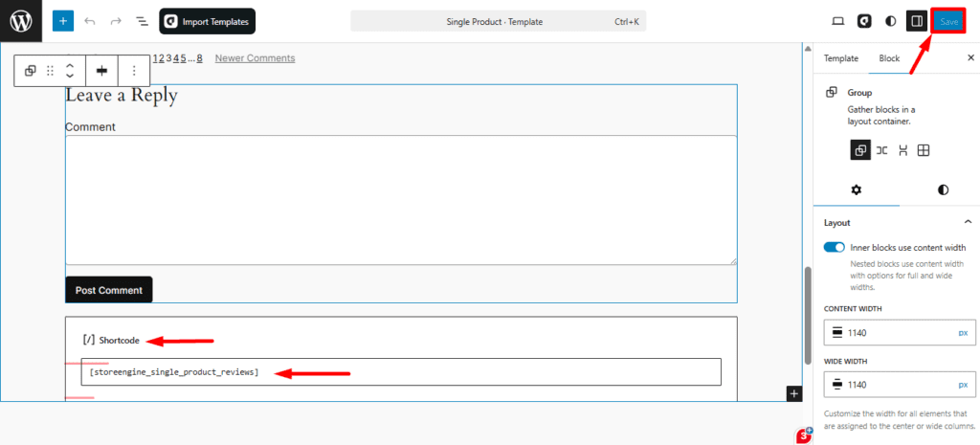Undo the last change
The image size is (980, 445).
tap(90, 21)
